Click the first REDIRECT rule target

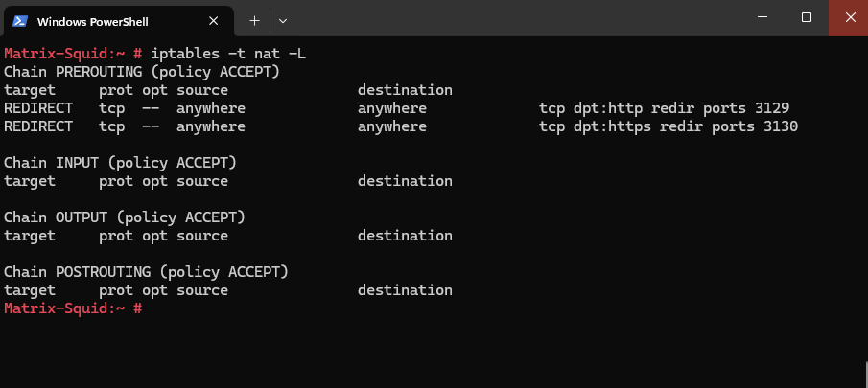pyautogui.click(x=38, y=108)
